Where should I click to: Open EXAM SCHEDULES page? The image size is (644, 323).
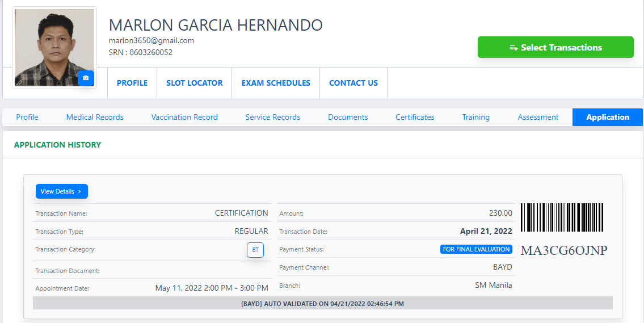[276, 83]
